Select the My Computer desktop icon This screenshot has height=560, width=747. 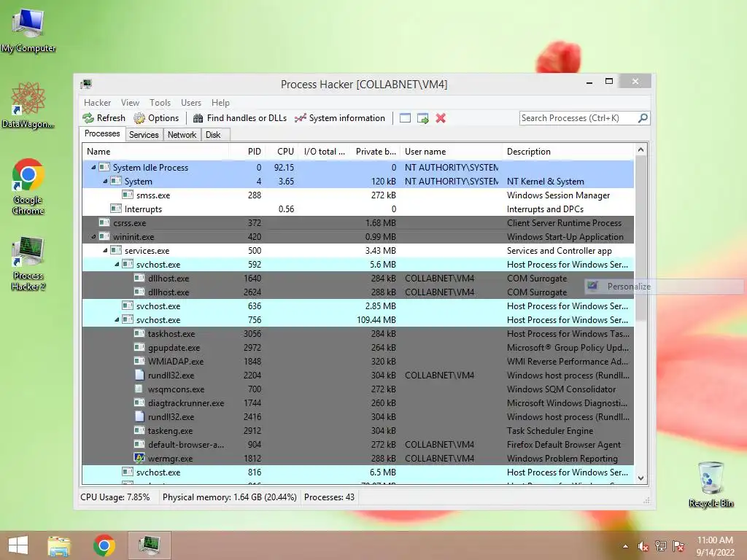[x=28, y=29]
